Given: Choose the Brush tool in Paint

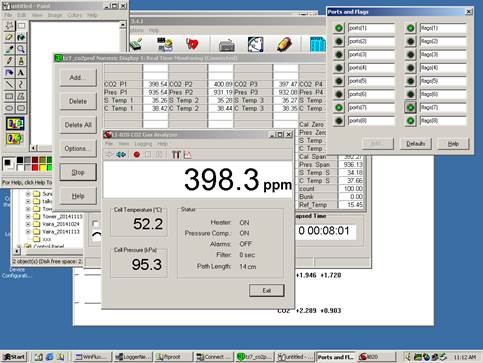Looking at the screenshot, I should click(x=21, y=61).
